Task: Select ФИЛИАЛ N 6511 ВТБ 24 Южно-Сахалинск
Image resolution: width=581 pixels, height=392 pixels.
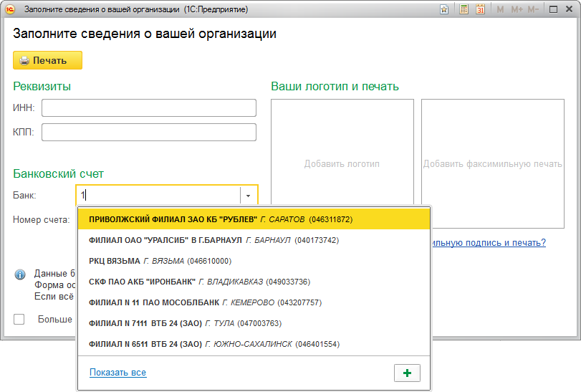Action: tap(254, 344)
